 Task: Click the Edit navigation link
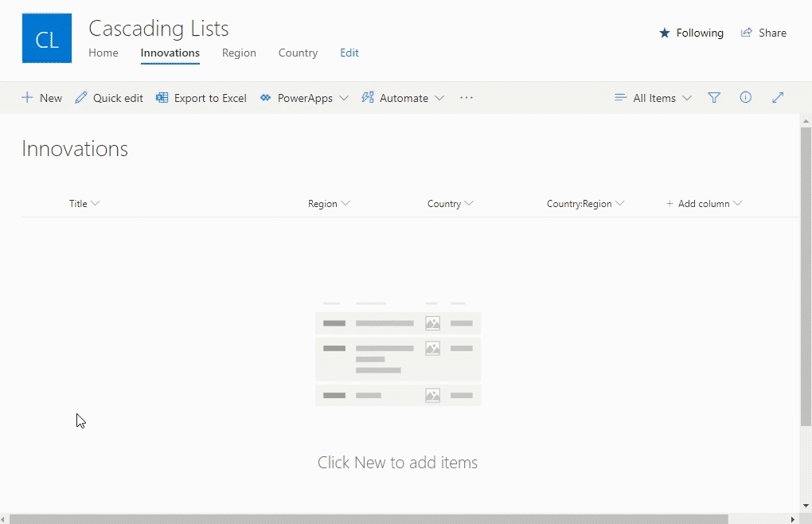pyautogui.click(x=349, y=53)
